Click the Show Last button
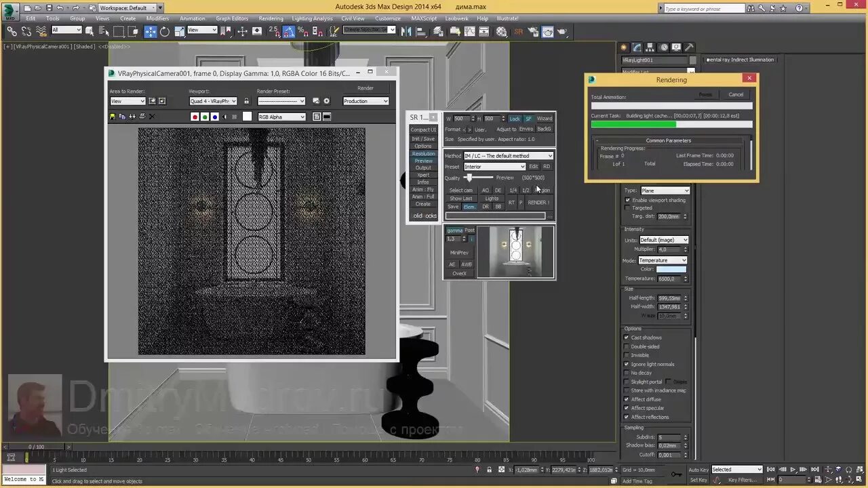 point(461,199)
